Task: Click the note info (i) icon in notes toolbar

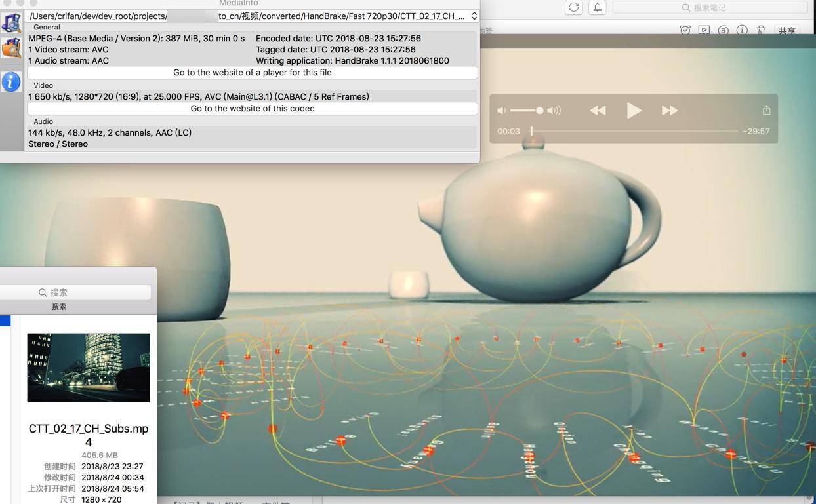Action: (x=742, y=30)
